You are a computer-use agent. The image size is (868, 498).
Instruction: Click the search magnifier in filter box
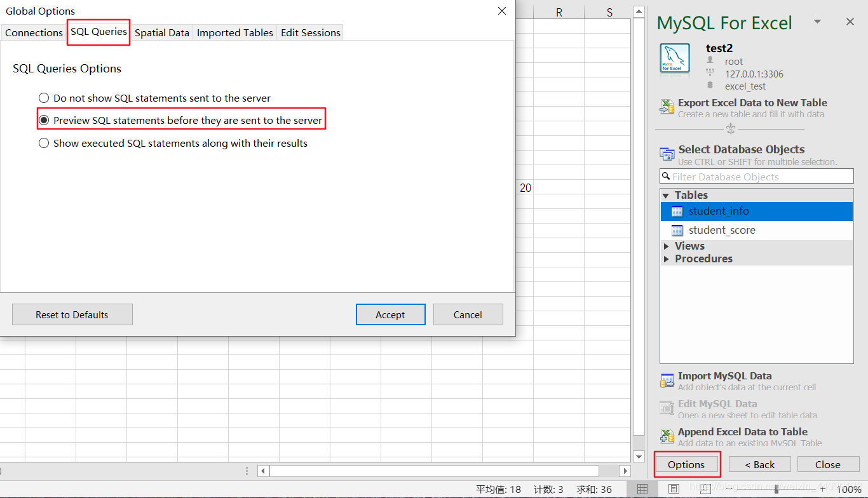[666, 176]
